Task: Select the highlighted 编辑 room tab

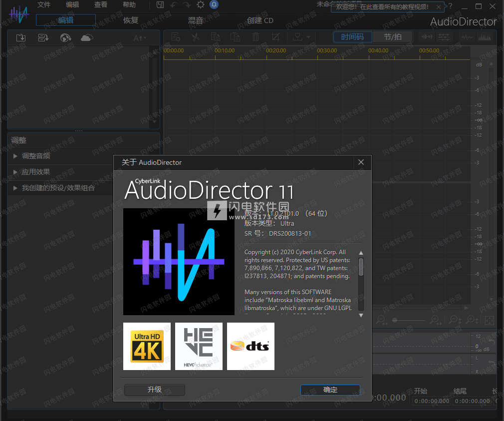Action: [66, 20]
